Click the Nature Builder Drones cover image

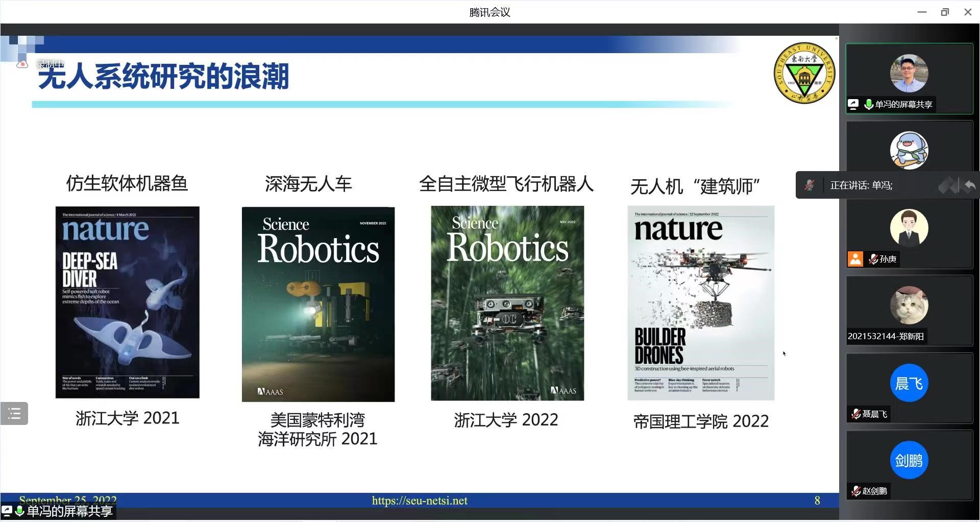pos(700,303)
